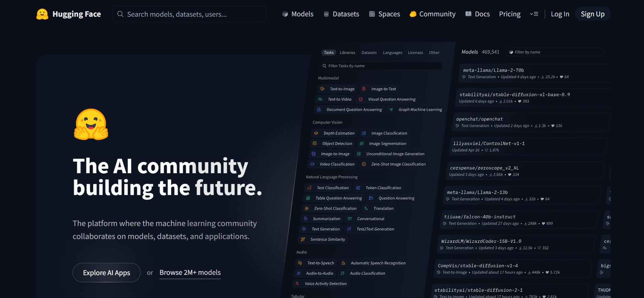Click the Conversational task icon

click(350, 219)
